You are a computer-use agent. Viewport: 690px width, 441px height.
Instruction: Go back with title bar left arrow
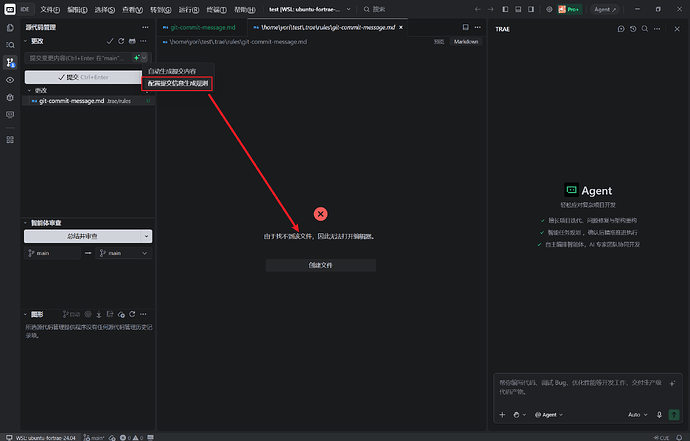[477, 9]
